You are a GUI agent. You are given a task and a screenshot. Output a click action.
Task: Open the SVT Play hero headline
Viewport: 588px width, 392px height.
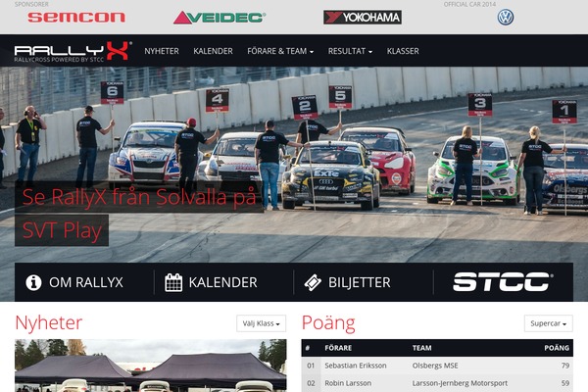[x=139, y=213]
